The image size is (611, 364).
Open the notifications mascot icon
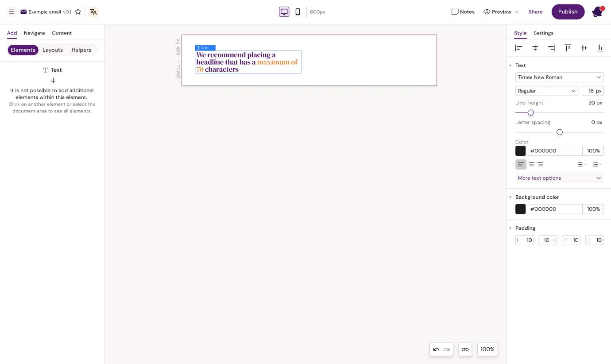coord(598,12)
